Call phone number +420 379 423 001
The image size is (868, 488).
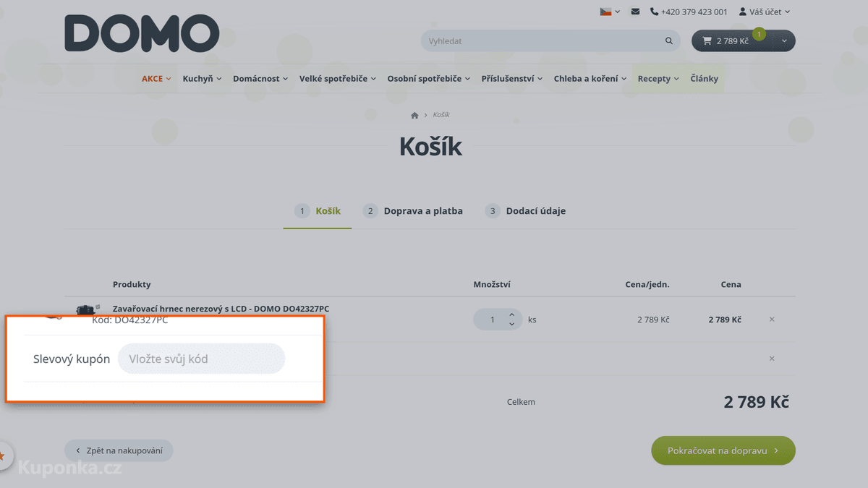click(x=689, y=12)
